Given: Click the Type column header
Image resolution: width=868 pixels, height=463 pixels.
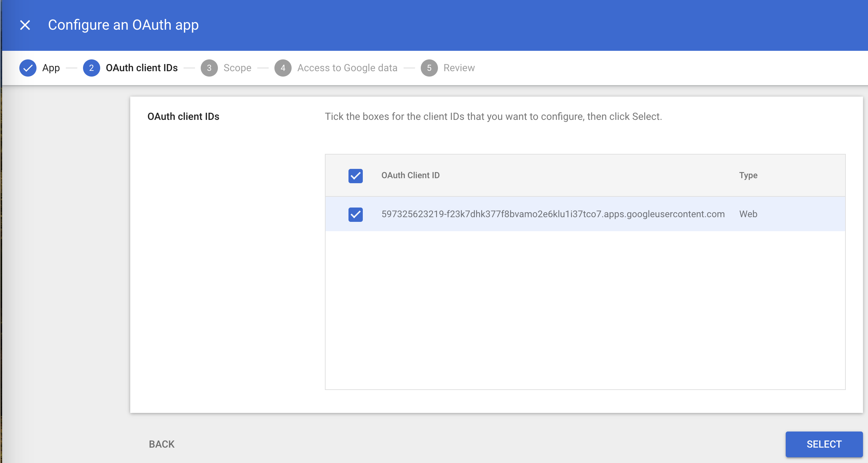Looking at the screenshot, I should 748,175.
